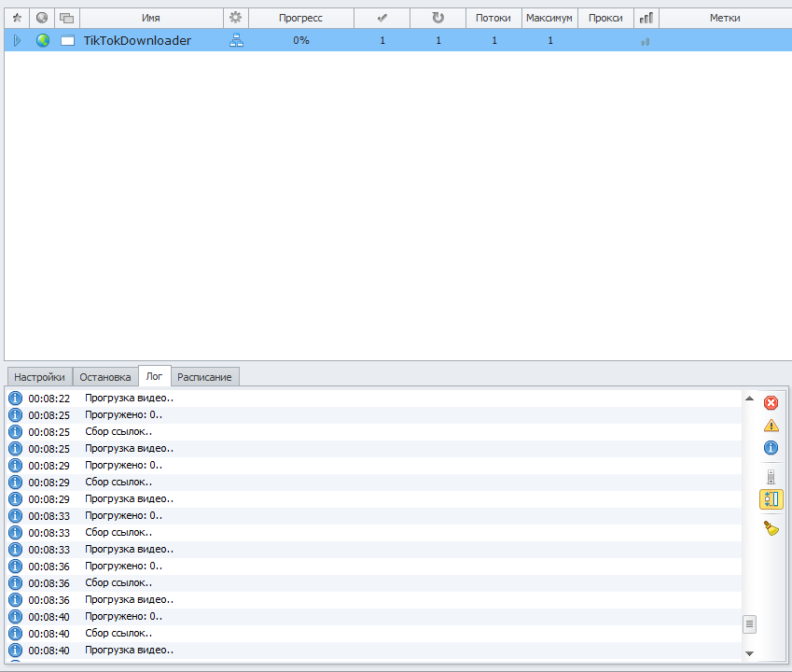Click info icon of 00:08:22 Прогрузка видео row
Image resolution: width=792 pixels, height=672 pixels.
16,399
